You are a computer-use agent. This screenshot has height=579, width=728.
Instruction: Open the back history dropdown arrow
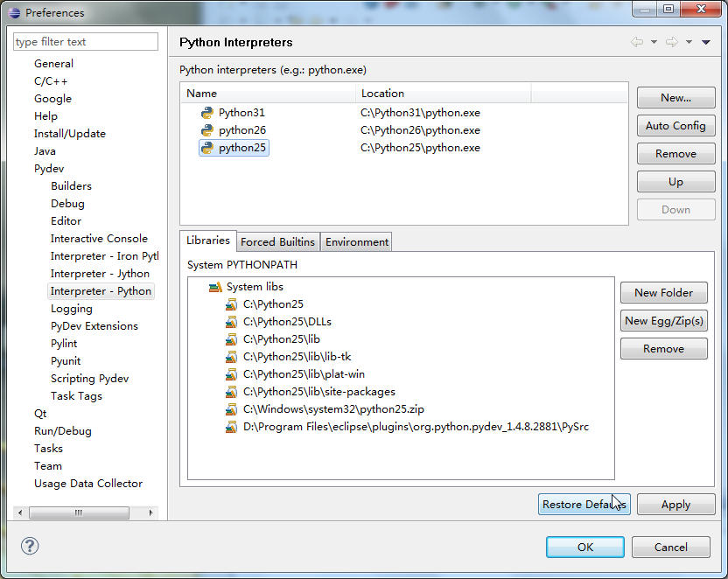pyautogui.click(x=653, y=42)
